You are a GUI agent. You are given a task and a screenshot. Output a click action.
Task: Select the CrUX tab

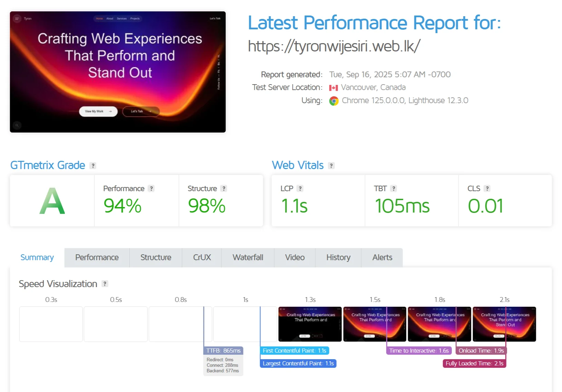coord(202,257)
